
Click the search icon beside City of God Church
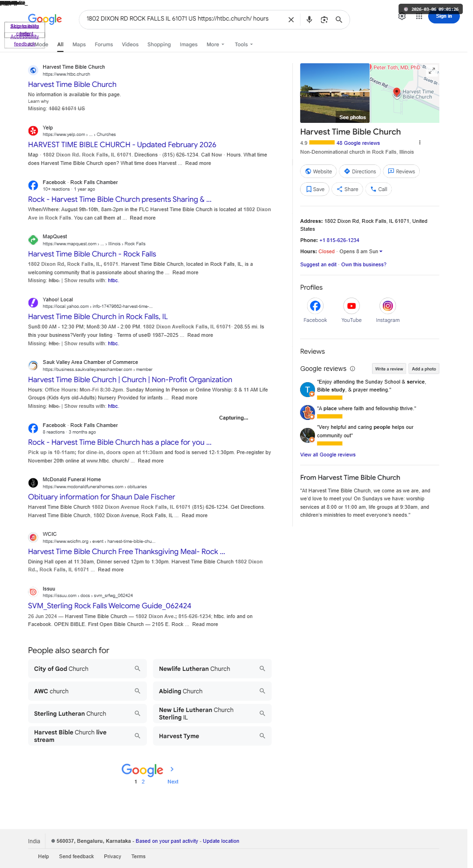click(137, 669)
